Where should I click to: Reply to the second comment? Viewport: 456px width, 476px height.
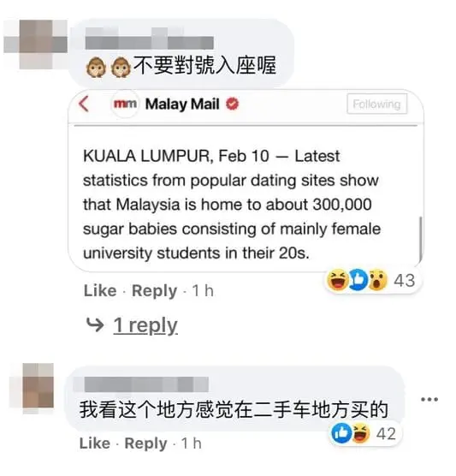point(146,443)
